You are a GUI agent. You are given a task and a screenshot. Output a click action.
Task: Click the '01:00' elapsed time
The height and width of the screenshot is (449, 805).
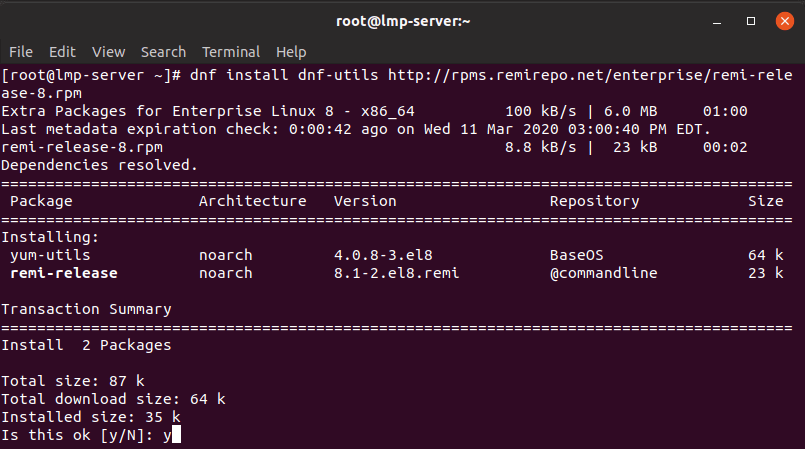(x=725, y=111)
